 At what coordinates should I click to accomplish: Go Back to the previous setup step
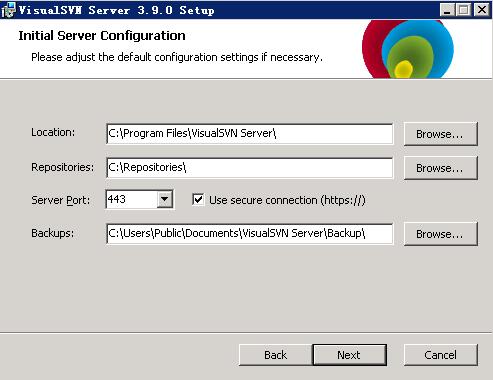point(276,355)
